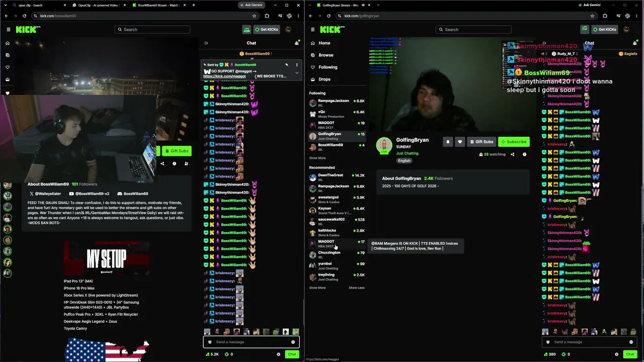Open xQc channel in Following list
The image size is (644, 362).
[337, 114]
